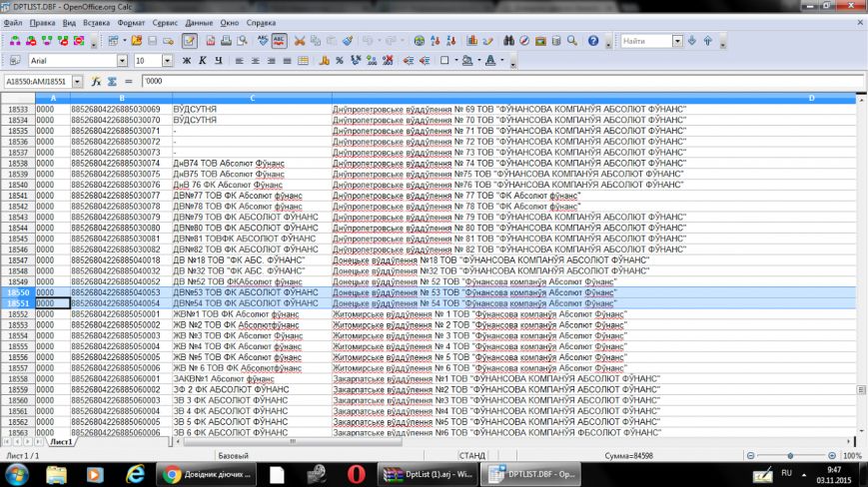
Task: Select row header 18552
Action: coord(18,314)
